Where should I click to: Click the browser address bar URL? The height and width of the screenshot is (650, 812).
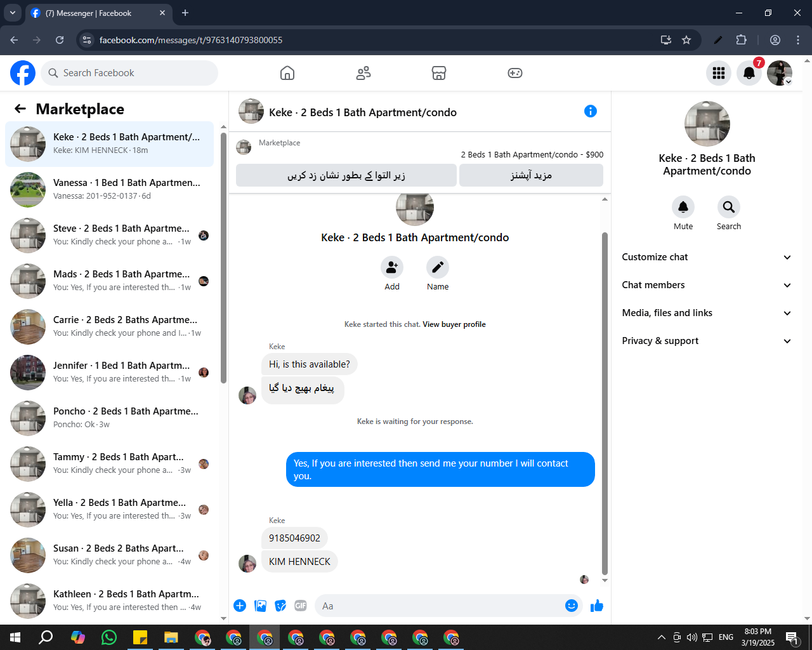click(191, 40)
